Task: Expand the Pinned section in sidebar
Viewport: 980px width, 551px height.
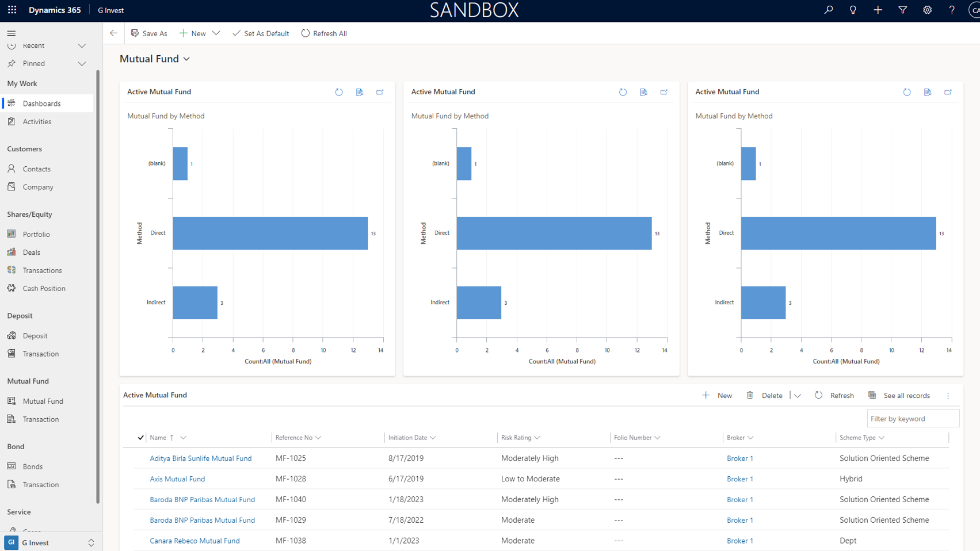Action: point(82,63)
